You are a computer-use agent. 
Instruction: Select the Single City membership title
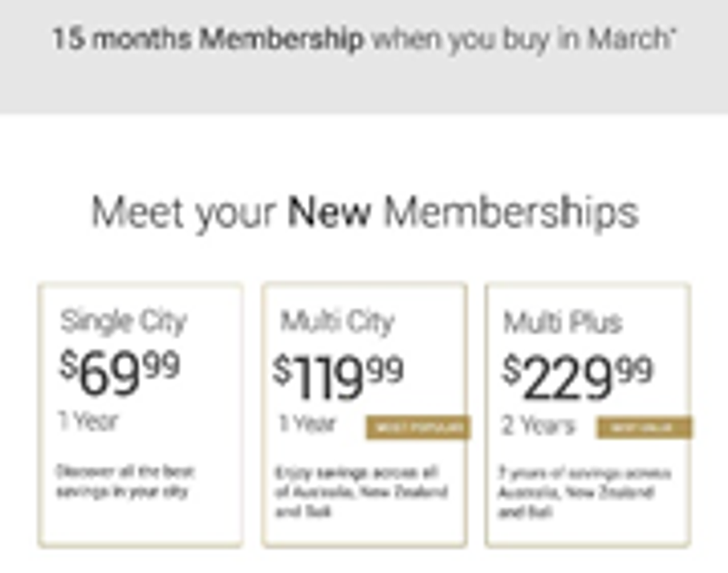point(123,321)
